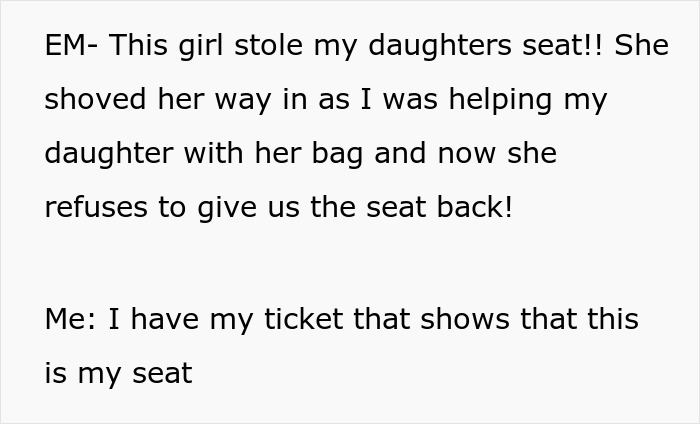The width and height of the screenshot is (700, 424).
Task: Click the word "us" in the fourth line
Action: point(285,208)
